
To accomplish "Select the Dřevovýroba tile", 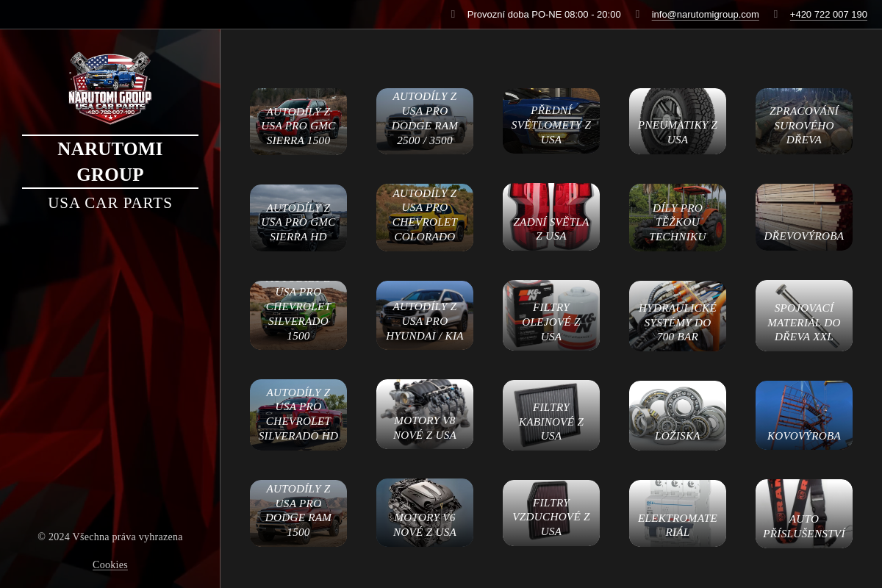I will click(804, 218).
